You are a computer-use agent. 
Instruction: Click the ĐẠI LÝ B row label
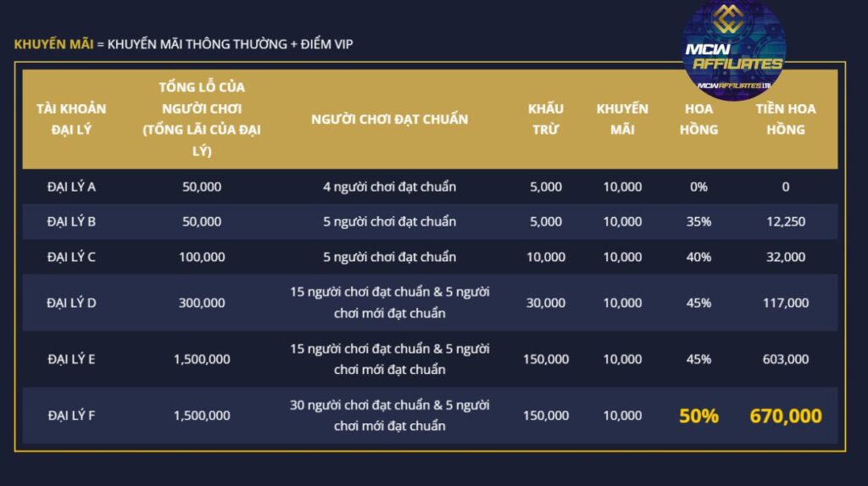[71, 221]
